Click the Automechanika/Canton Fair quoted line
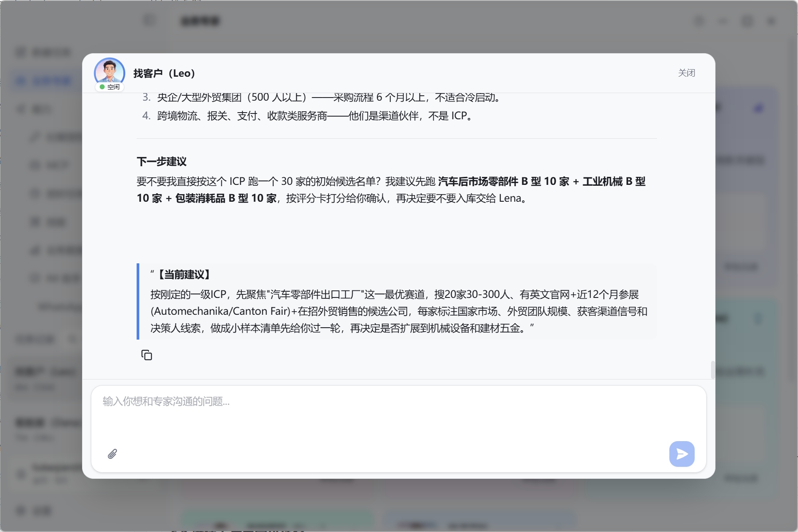The width and height of the screenshot is (798, 532). [399, 311]
